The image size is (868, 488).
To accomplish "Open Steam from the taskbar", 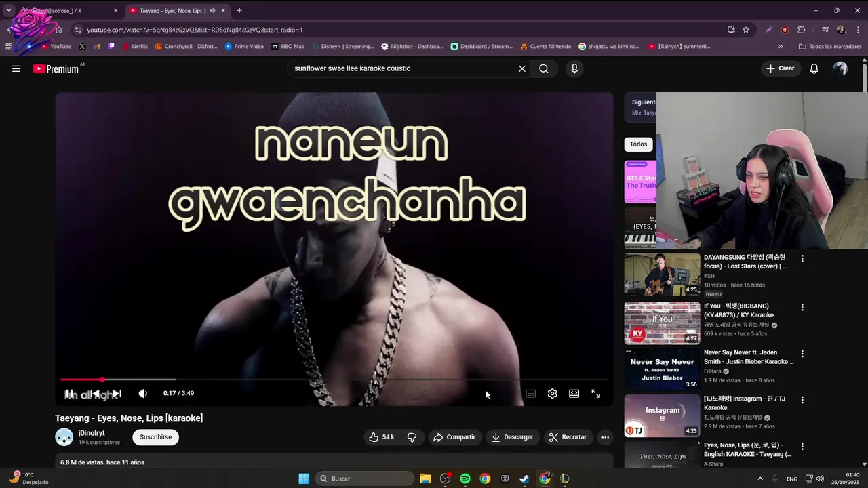I will 524,479.
